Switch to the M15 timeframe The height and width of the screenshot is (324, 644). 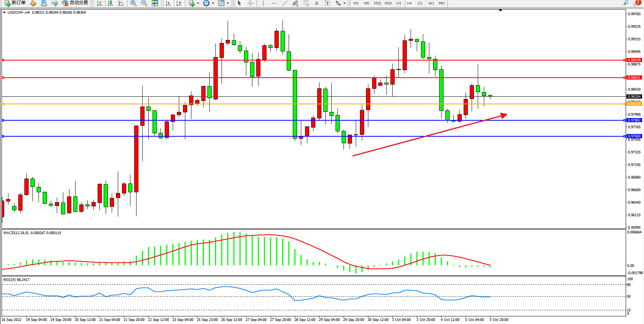tap(377, 3)
